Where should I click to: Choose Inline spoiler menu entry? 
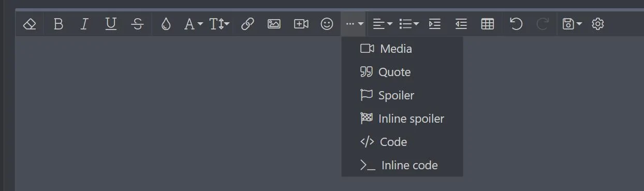(402, 119)
